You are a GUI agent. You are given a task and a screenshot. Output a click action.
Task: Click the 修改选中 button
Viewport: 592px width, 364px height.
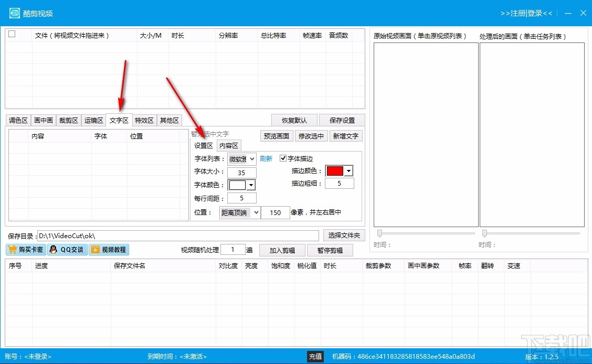tap(311, 136)
